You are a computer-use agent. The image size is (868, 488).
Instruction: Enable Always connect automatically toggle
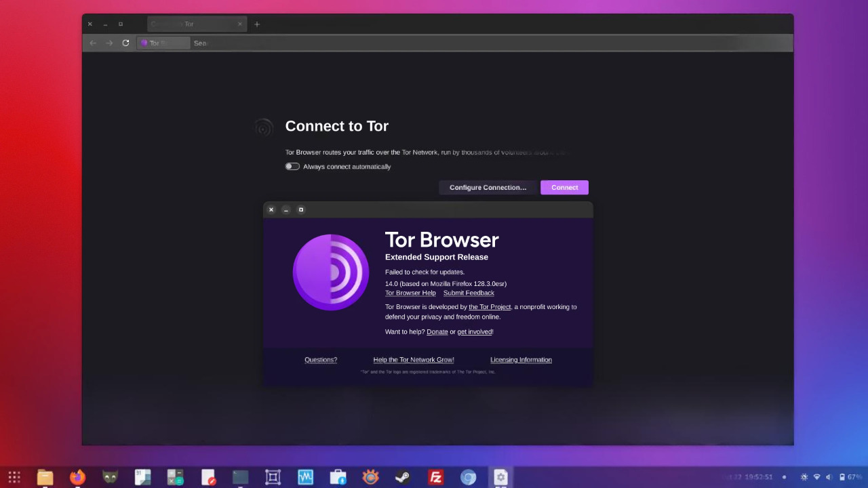[x=292, y=167]
